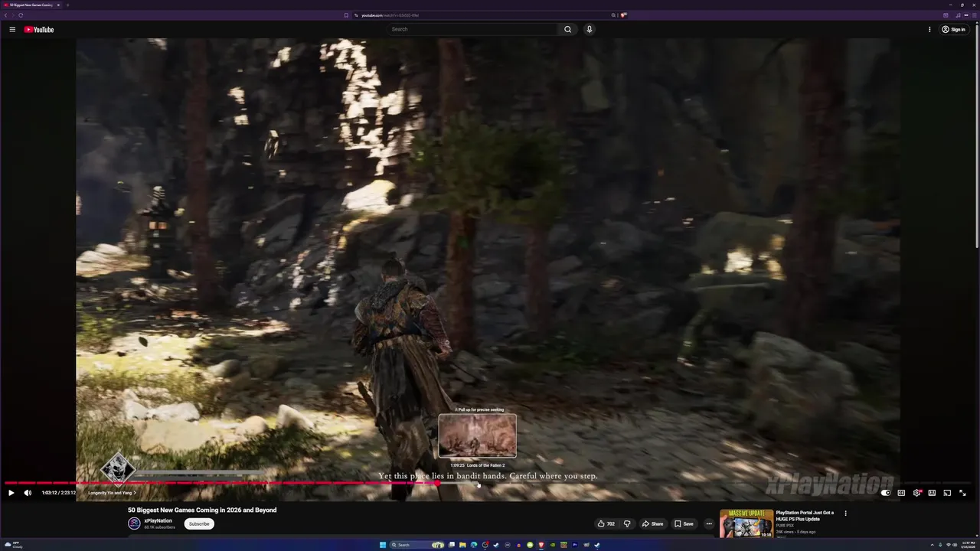Open more actions ellipsis under the video
The image size is (980, 551).
pos(709,523)
